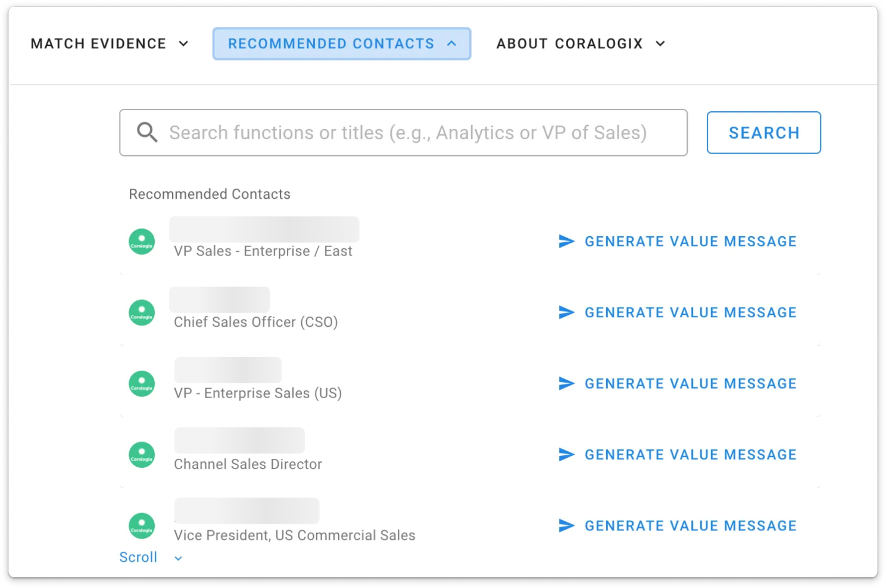Open the Recommended Contacts tab
886x588 pixels.
[331, 44]
